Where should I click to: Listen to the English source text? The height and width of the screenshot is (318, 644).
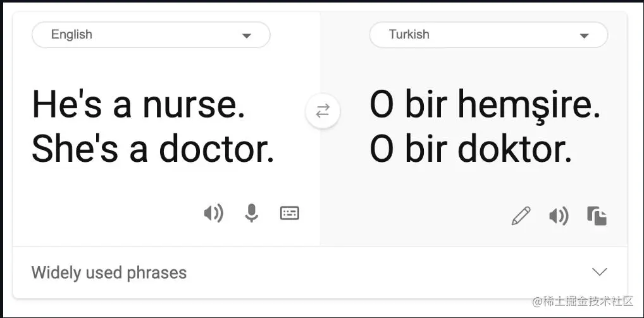214,213
